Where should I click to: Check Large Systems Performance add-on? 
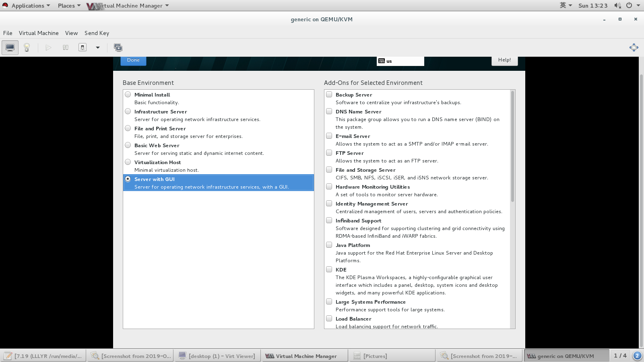[329, 302]
